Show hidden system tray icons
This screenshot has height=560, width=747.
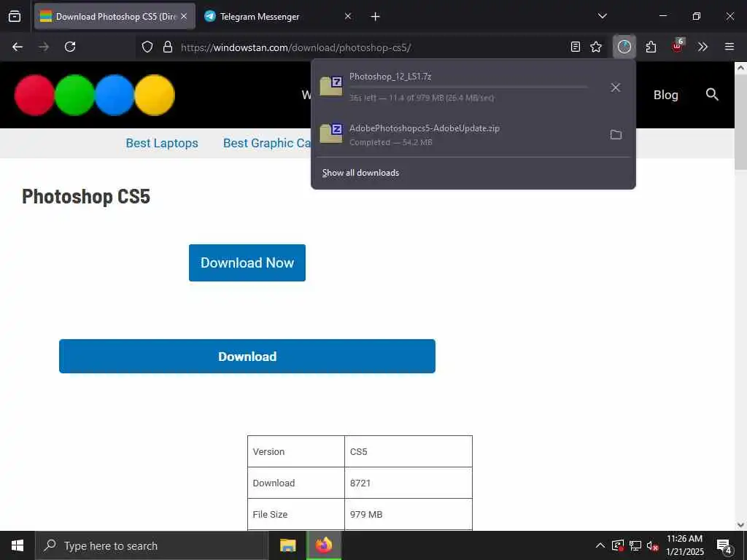click(x=600, y=545)
